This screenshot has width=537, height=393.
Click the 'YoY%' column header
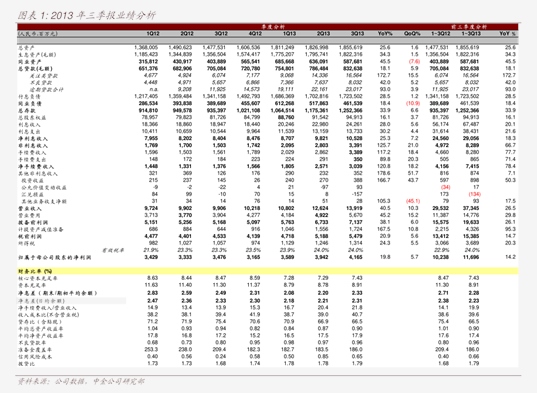pos(385,34)
